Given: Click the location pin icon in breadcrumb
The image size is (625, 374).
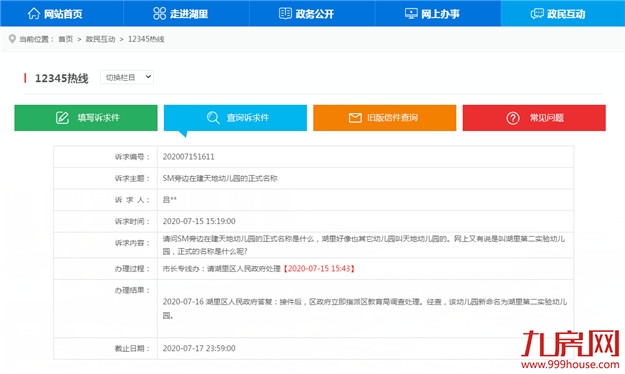Looking at the screenshot, I should 12,39.
